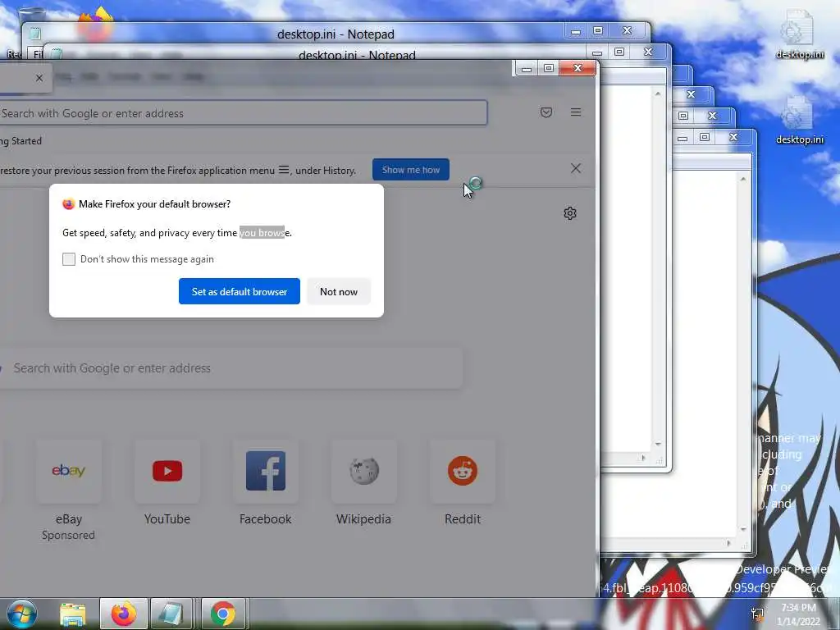This screenshot has height=630, width=840.
Task: Dismiss dialog with Not now
Action: (339, 291)
